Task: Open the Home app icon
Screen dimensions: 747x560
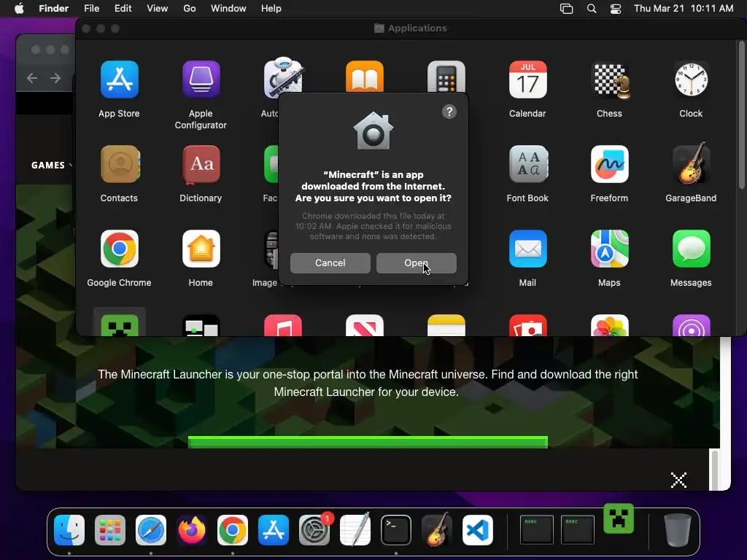Action: coord(201,249)
